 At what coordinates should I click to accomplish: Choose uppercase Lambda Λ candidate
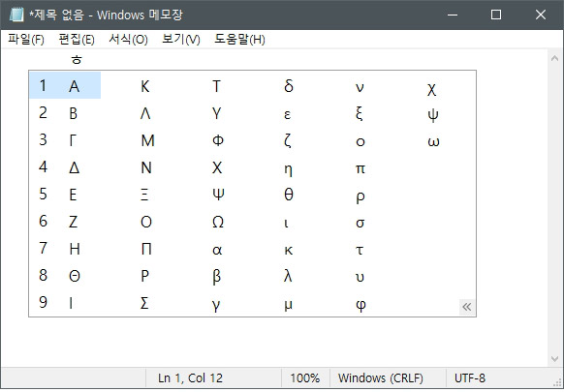tap(145, 113)
